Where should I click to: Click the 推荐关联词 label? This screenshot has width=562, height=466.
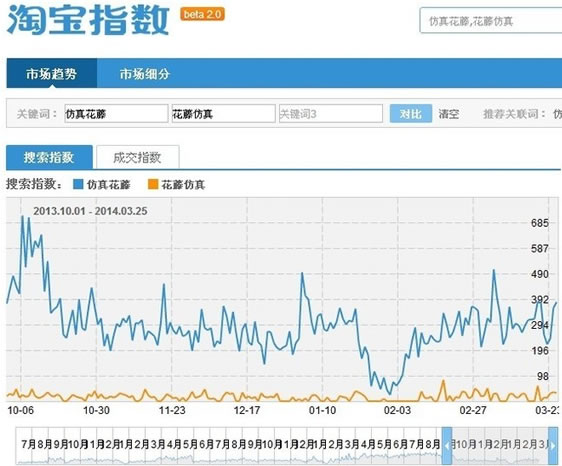click(x=515, y=114)
